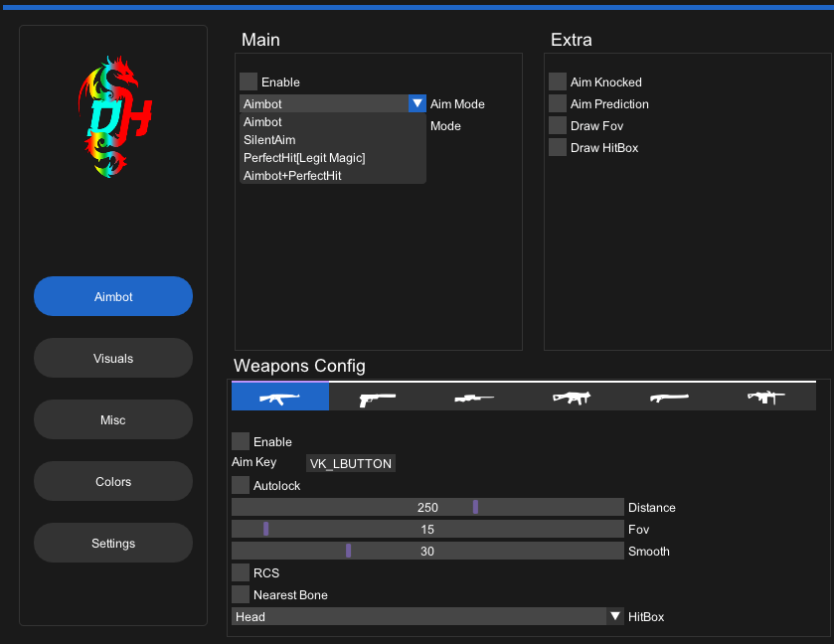Open the Aimbot section in sidebar
This screenshot has height=644, width=834.
point(113,296)
